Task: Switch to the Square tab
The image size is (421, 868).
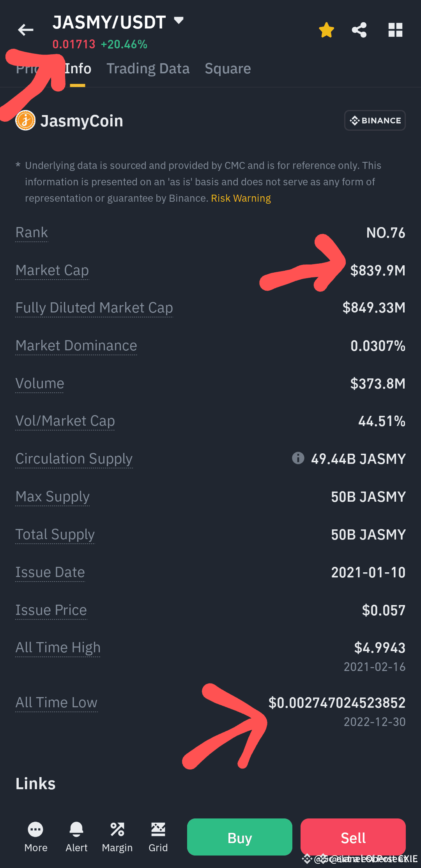Action: point(228,69)
